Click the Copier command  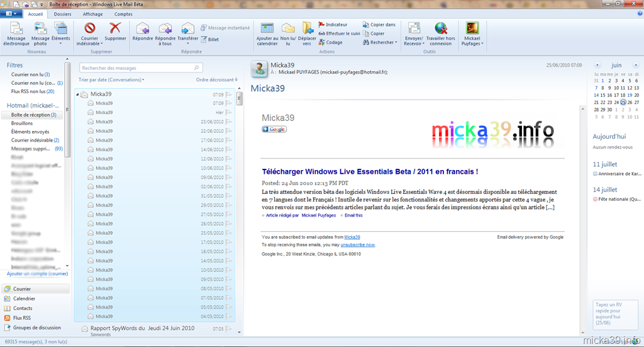[x=374, y=34]
